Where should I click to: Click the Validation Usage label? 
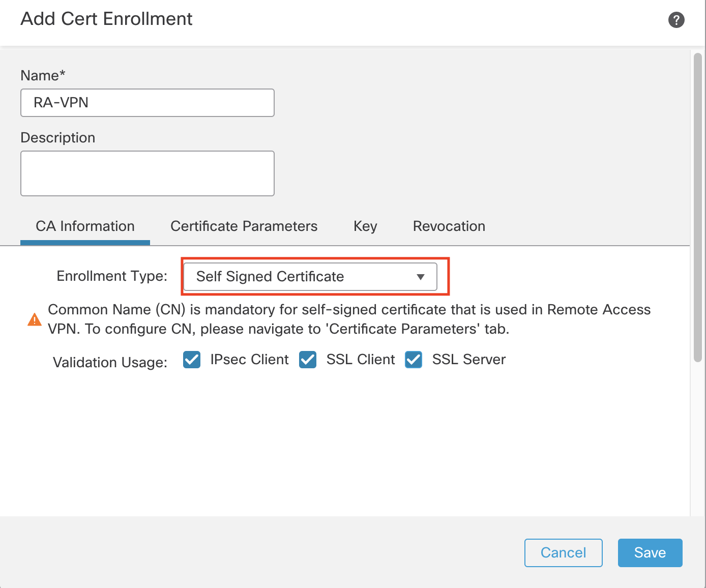click(110, 362)
